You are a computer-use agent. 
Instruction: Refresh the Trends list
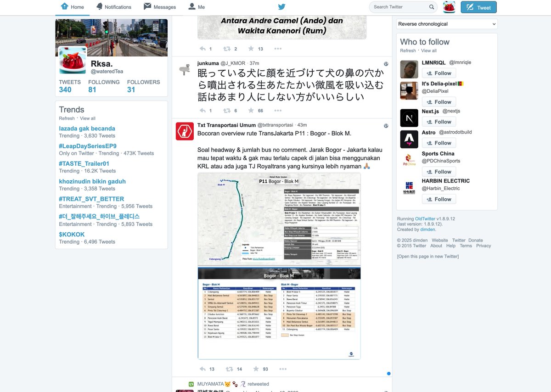(67, 118)
